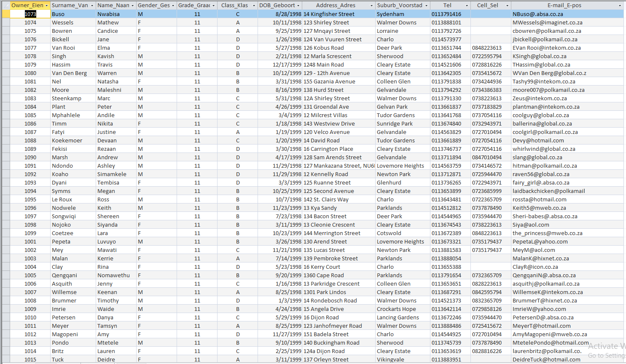Click surname cell 'Qengqani'
626x364 pixels.
(73, 275)
